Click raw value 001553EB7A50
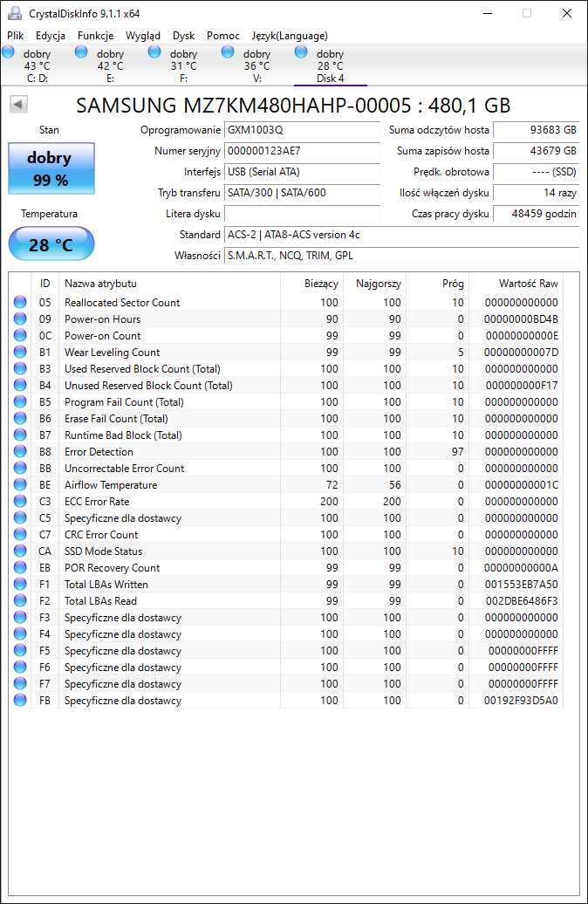The height and width of the screenshot is (904, 588). (x=521, y=584)
